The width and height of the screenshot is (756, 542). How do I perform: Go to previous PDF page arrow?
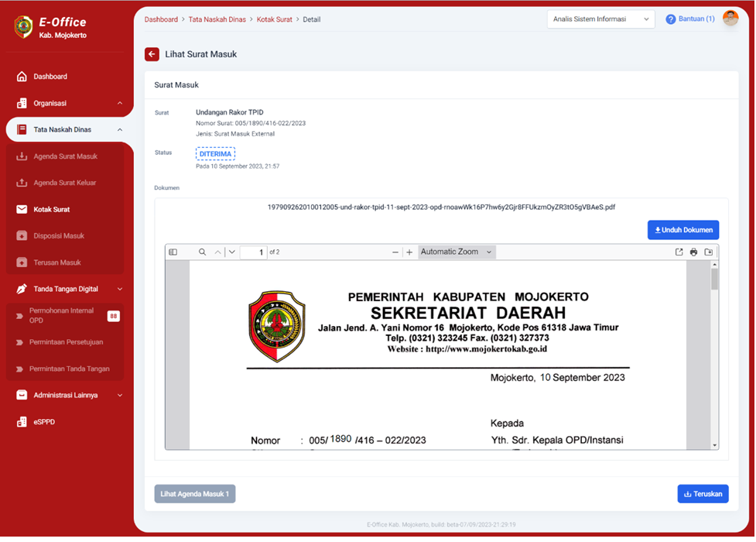tap(218, 252)
